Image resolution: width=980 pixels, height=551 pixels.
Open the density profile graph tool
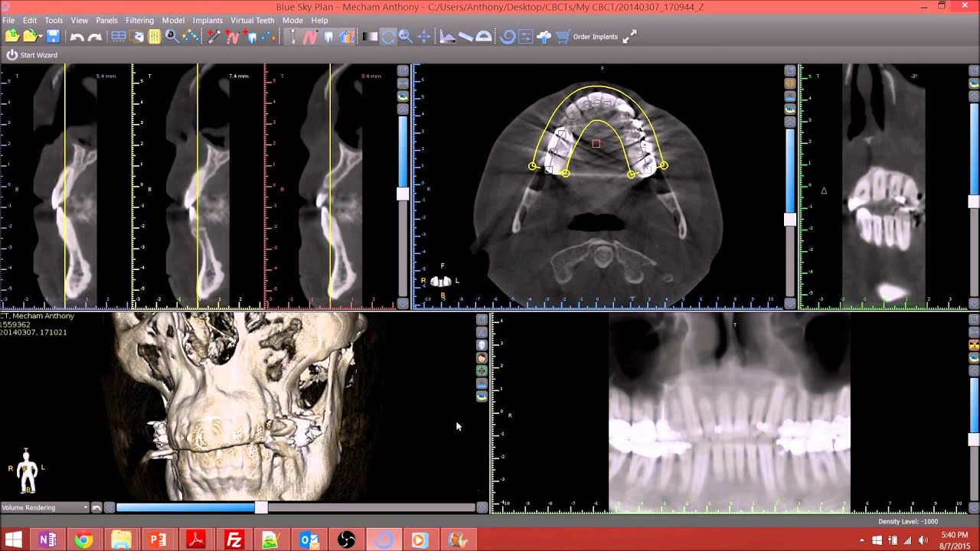point(447,36)
